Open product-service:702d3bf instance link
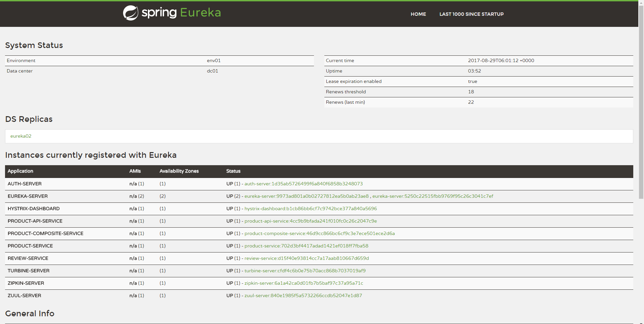Image resolution: width=644 pixels, height=324 pixels. pos(306,246)
